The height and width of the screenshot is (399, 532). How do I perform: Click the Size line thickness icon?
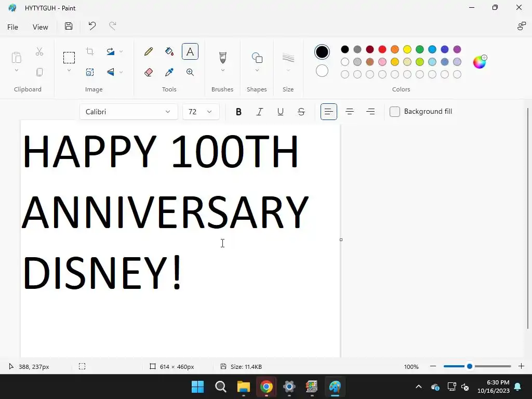coord(288,58)
